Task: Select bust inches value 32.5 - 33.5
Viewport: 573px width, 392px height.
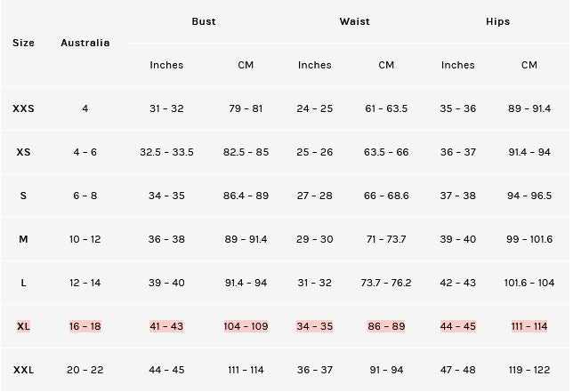Action: pos(166,152)
